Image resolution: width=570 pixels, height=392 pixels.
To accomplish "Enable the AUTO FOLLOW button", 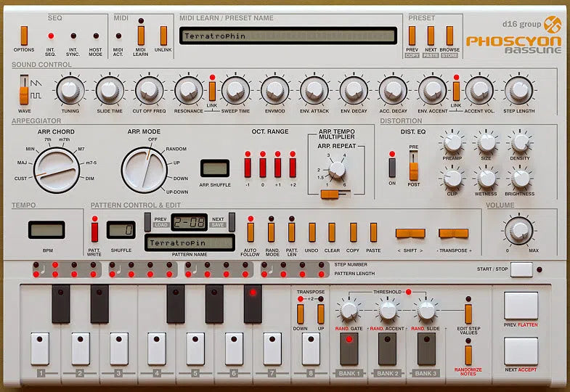I will 251,232.
